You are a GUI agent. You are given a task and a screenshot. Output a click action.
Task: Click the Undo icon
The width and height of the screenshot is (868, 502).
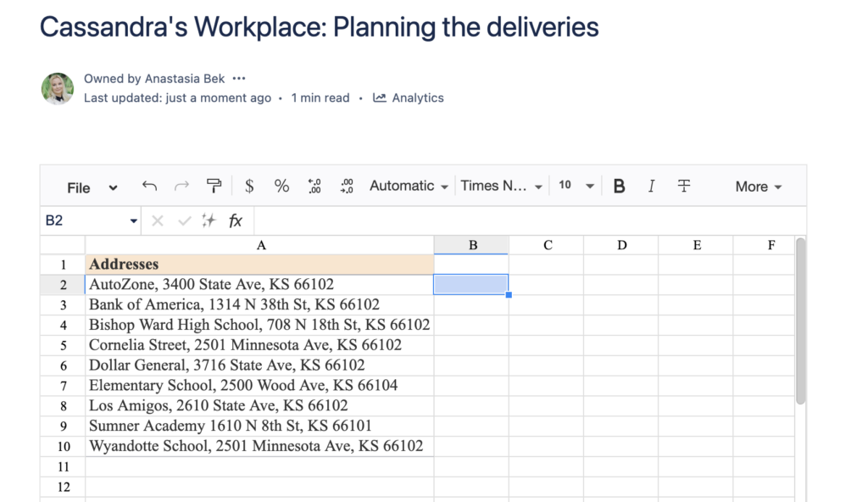(149, 186)
